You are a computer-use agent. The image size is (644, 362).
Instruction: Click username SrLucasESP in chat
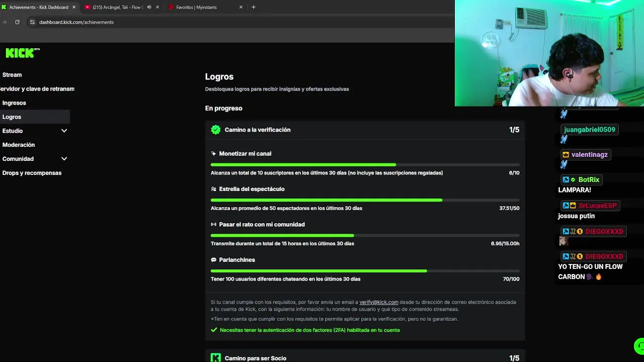point(598,206)
